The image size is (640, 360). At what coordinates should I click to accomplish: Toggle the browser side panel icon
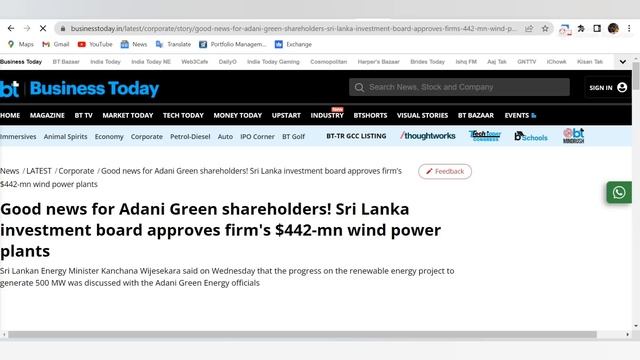click(597, 29)
